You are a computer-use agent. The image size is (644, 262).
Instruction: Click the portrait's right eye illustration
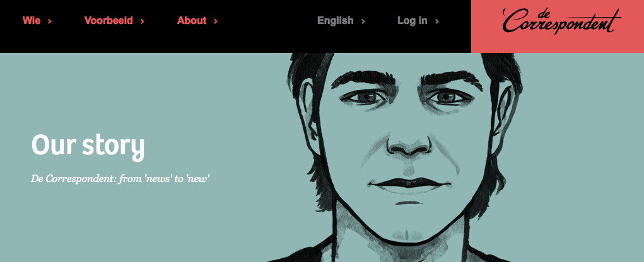(447, 97)
